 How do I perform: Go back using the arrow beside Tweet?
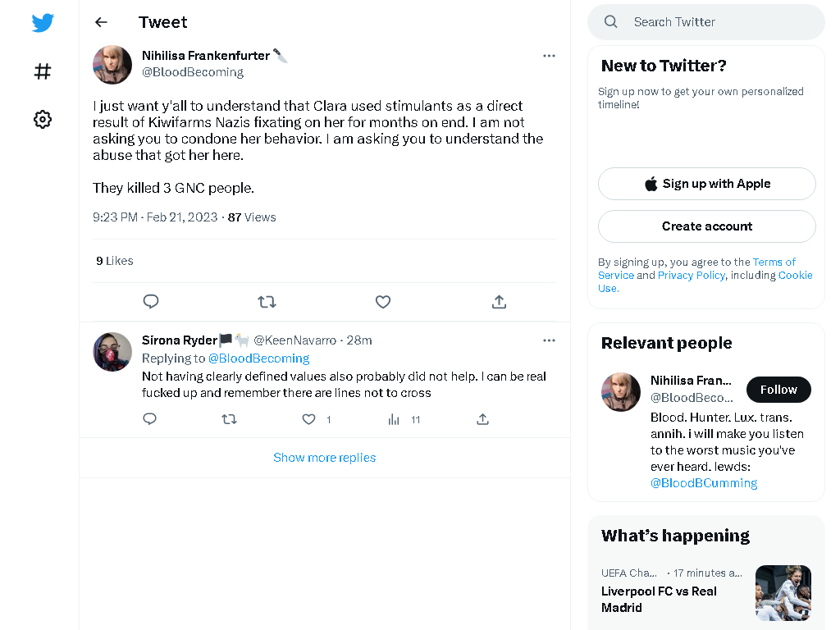101,22
